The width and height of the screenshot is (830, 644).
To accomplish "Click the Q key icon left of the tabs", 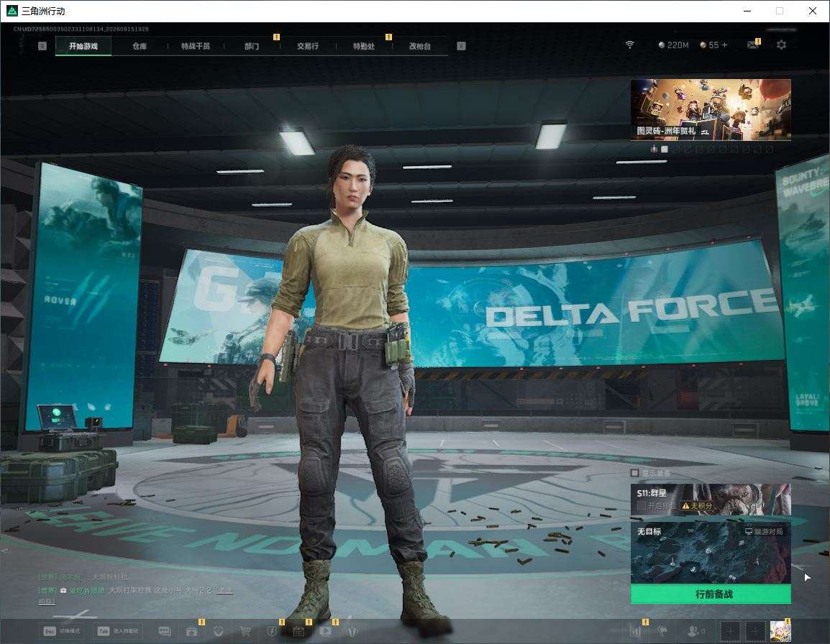I will pos(42,46).
